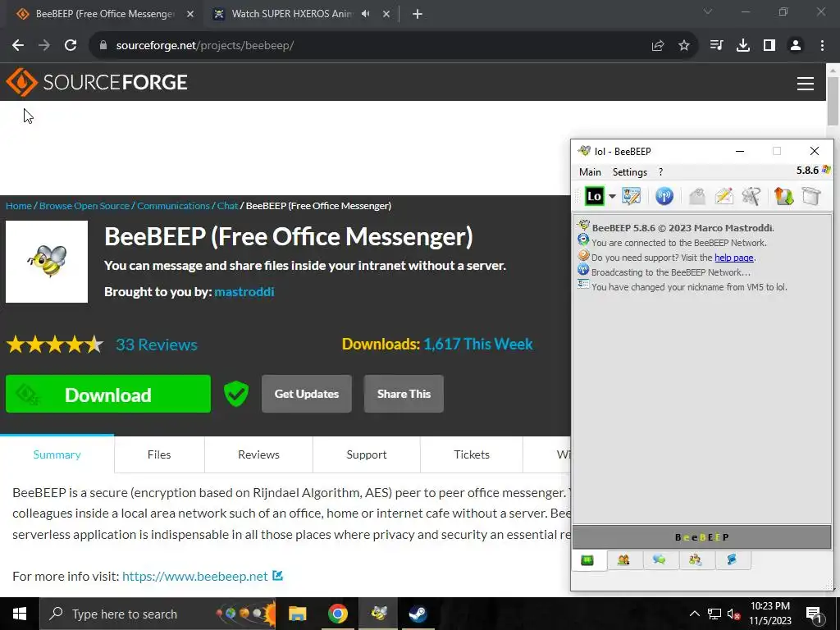Click the envelope with pencil compose icon
Image resolution: width=840 pixels, height=630 pixels.
click(x=724, y=196)
